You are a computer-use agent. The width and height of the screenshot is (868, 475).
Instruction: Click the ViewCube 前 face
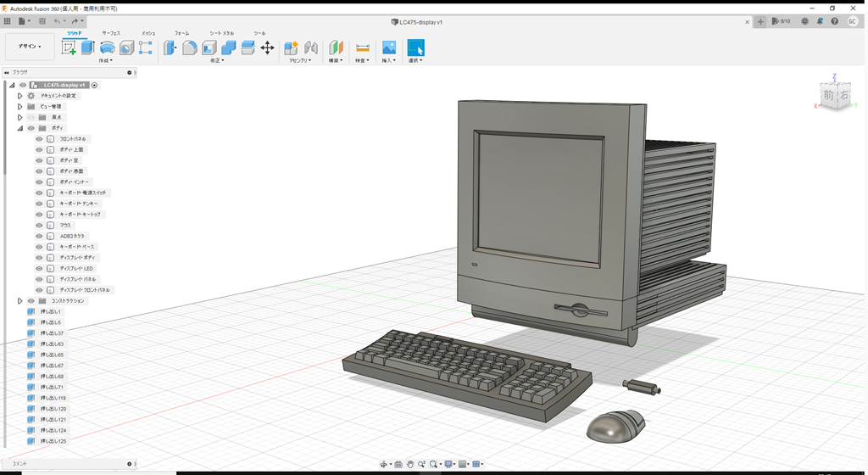coord(829,96)
